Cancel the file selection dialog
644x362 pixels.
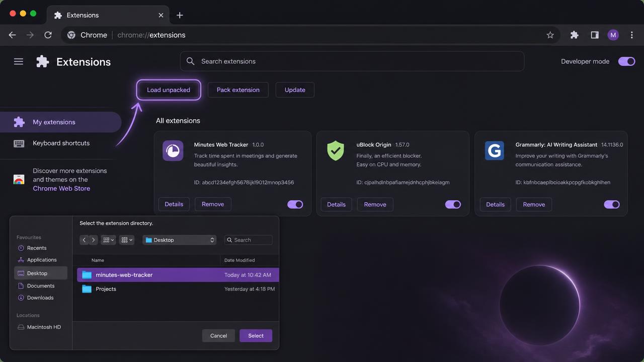pos(218,336)
